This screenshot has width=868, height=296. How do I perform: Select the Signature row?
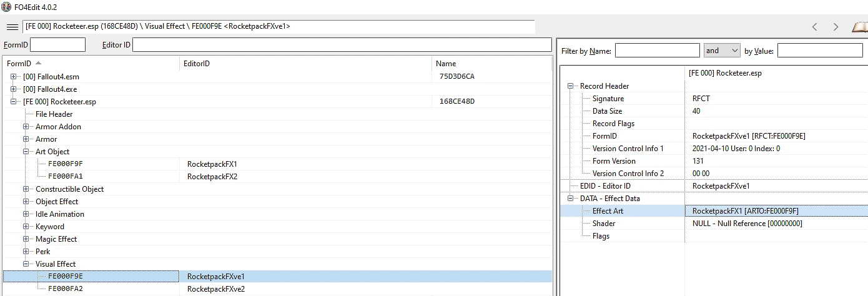pyautogui.click(x=714, y=99)
